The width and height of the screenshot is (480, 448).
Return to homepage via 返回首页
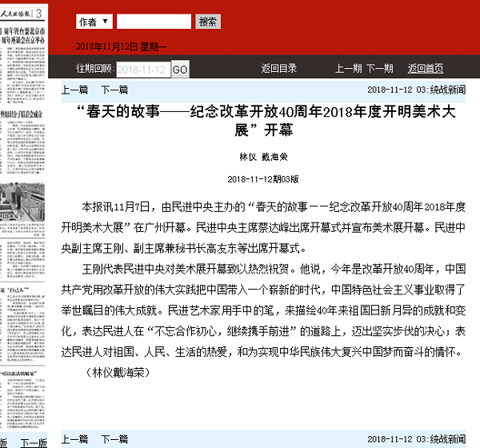(x=426, y=68)
